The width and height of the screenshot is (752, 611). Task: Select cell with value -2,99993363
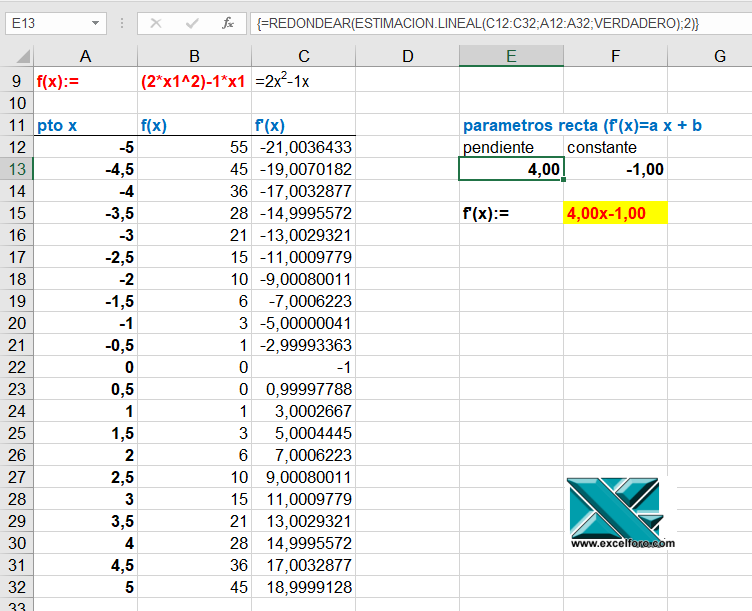pyautogui.click(x=304, y=345)
